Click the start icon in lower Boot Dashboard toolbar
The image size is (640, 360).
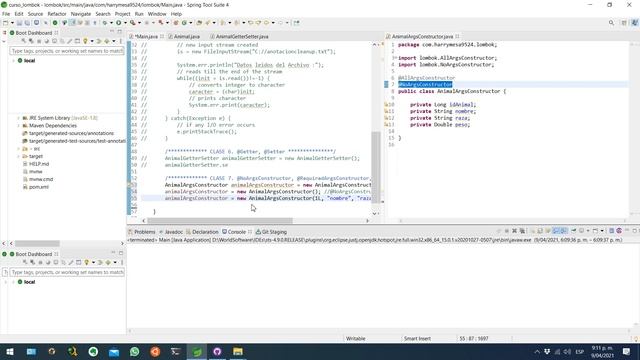(x=25, y=262)
